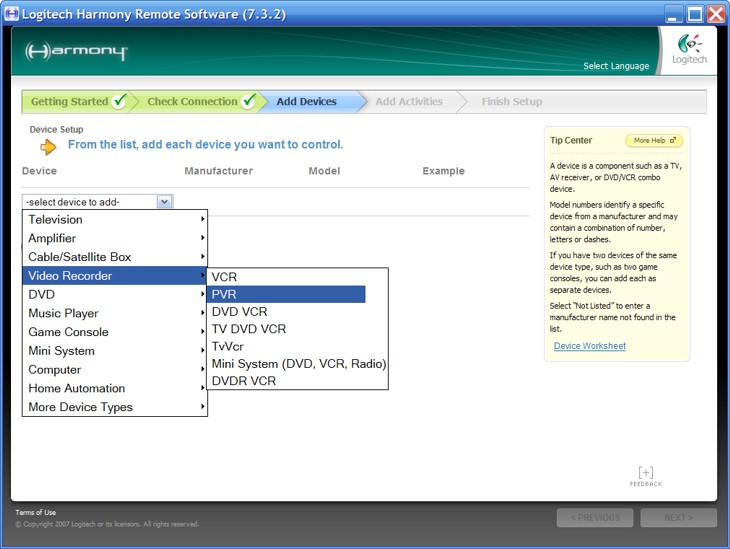Click the app icon in the title bar
730x549 pixels.
click(12, 14)
